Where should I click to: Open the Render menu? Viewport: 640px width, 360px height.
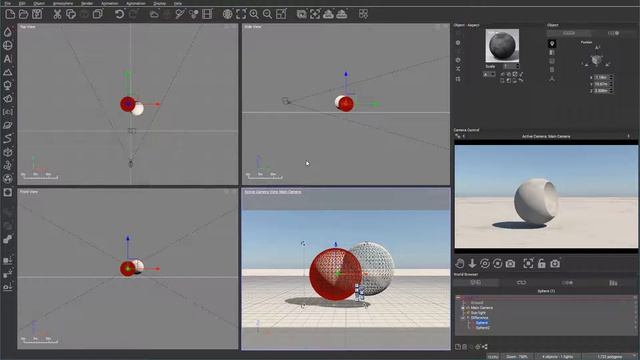pos(87,3)
